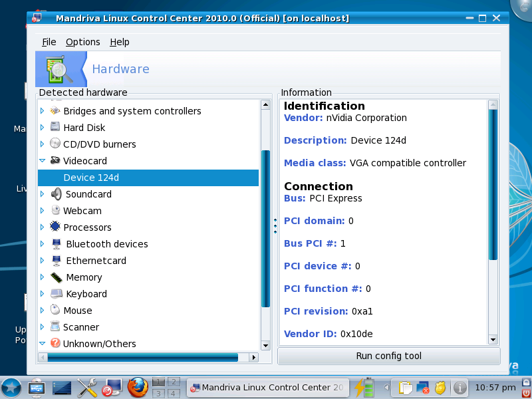Click the Bluetooth devices icon
Image resolution: width=532 pixels, height=399 pixels.
click(57, 243)
